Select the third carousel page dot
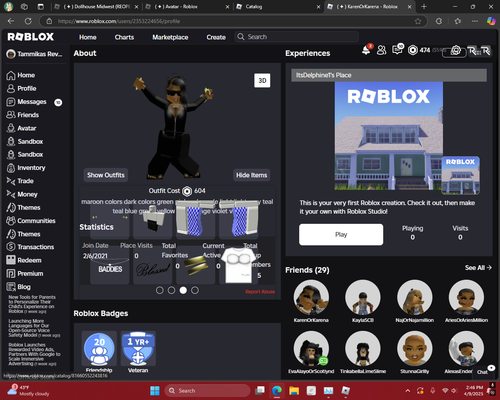Screen dimensions: 500x400 point(183,290)
